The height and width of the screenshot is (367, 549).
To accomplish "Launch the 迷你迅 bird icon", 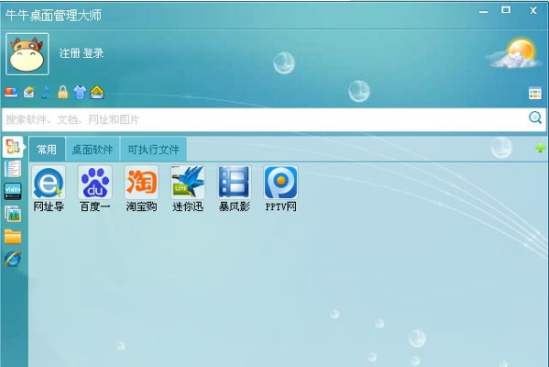I will [188, 182].
